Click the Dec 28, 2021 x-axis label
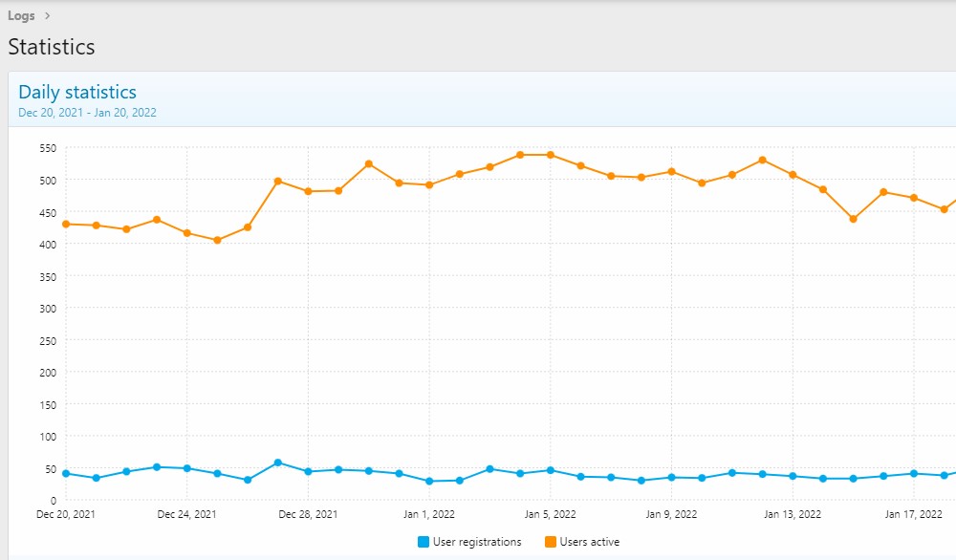 pyautogui.click(x=308, y=514)
